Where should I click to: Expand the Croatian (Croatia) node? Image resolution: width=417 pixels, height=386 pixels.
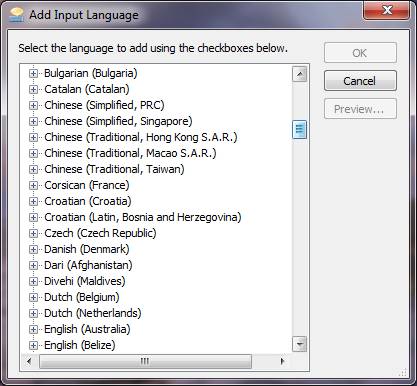click(x=33, y=201)
